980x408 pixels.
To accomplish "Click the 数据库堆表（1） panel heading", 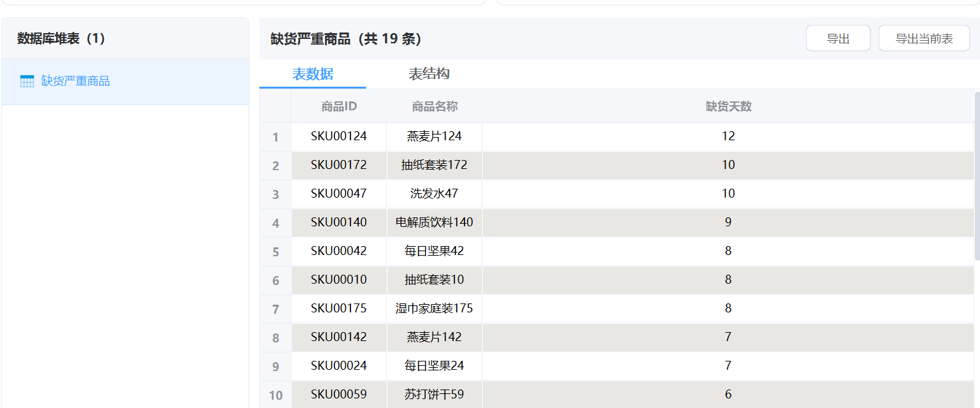I will [x=61, y=39].
